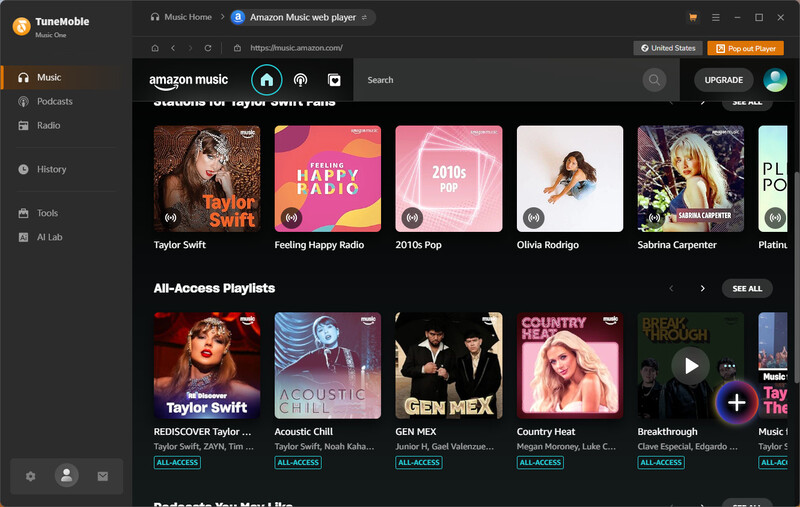Open the Feeling Happy Radio title
The image size is (800, 507).
[319, 245]
